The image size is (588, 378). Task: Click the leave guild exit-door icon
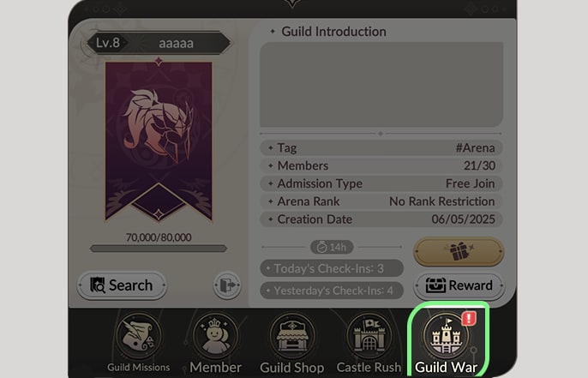coord(227,285)
